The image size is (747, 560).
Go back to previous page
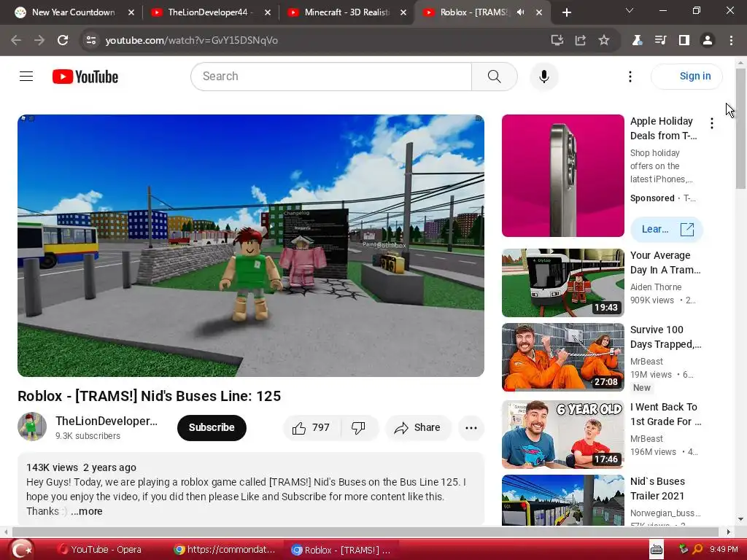[16, 41]
